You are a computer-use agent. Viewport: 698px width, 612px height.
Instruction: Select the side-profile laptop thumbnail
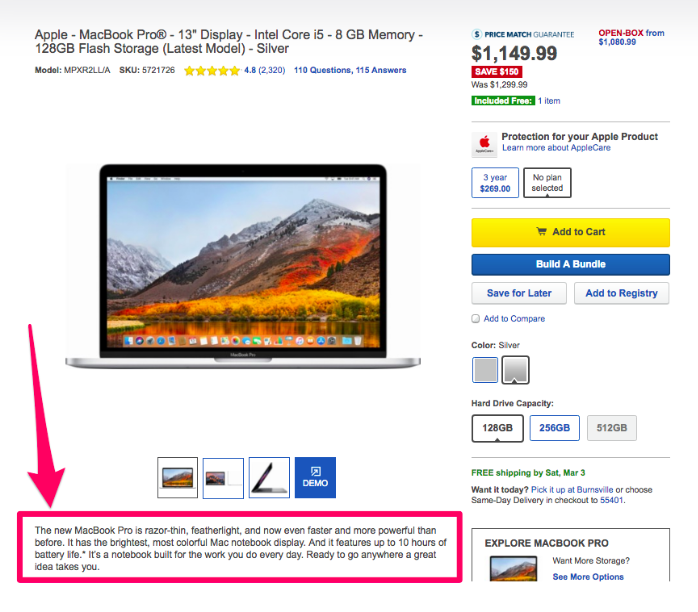point(269,478)
